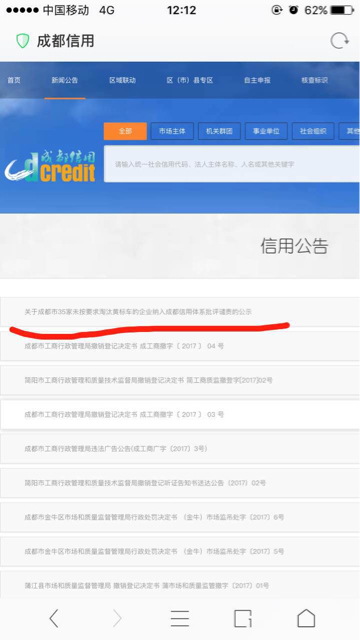The width and height of the screenshot is (360, 640).
Task: Tap the browser refresh icon
Action: pyautogui.click(x=339, y=41)
